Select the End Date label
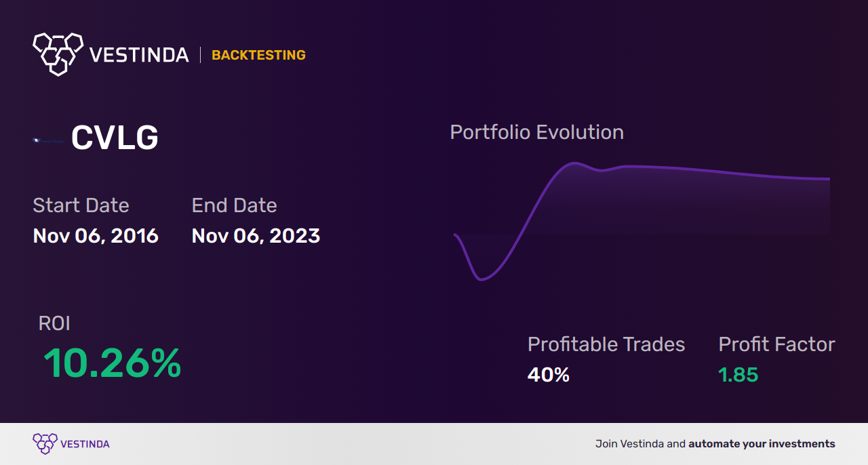 (x=234, y=205)
